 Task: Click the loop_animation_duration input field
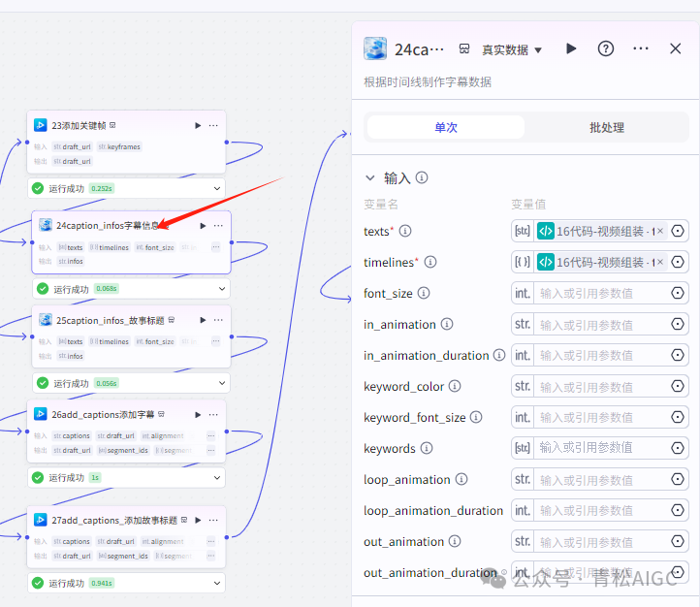(600, 510)
